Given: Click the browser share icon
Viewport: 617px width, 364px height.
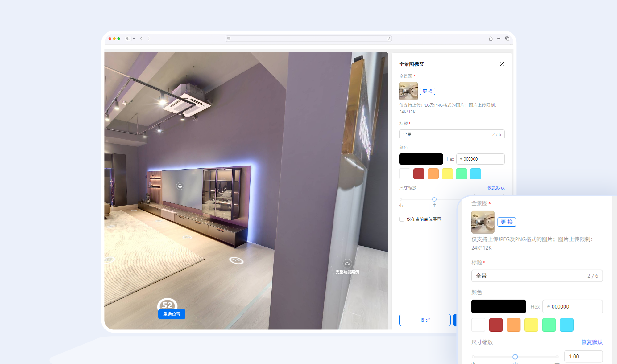Looking at the screenshot, I should point(491,39).
